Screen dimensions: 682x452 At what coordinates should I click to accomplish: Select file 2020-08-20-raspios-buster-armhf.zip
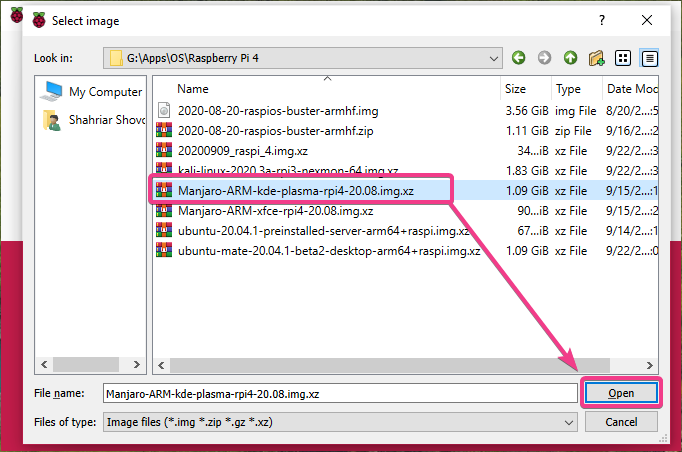coord(275,131)
